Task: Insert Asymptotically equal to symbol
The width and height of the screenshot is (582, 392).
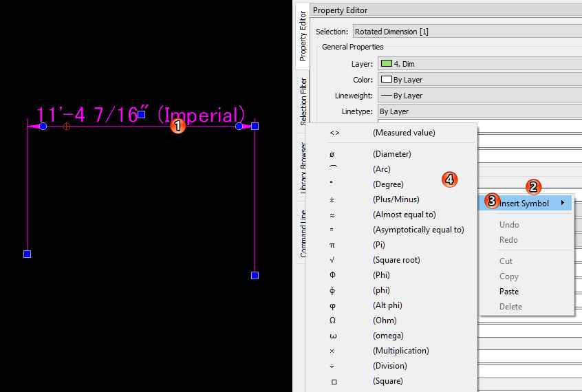Action: [x=391, y=230]
